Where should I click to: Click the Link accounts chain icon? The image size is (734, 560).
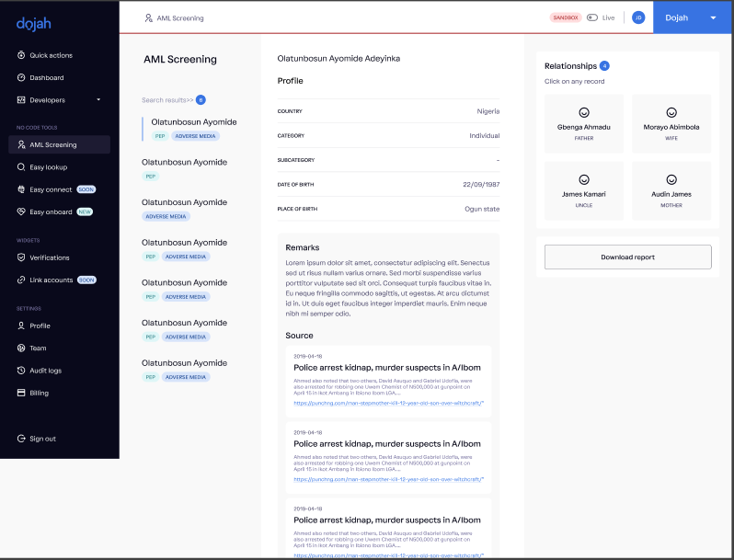coord(21,280)
